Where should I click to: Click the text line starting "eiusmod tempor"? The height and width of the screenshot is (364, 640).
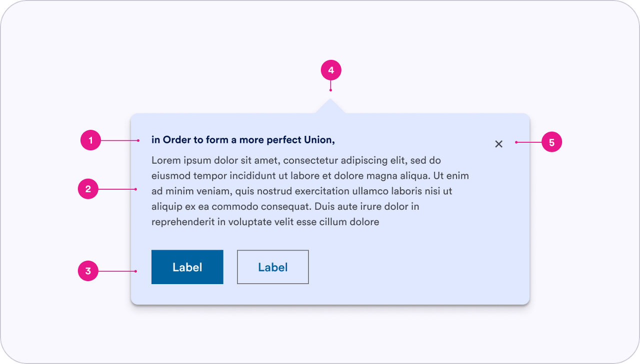tap(310, 176)
